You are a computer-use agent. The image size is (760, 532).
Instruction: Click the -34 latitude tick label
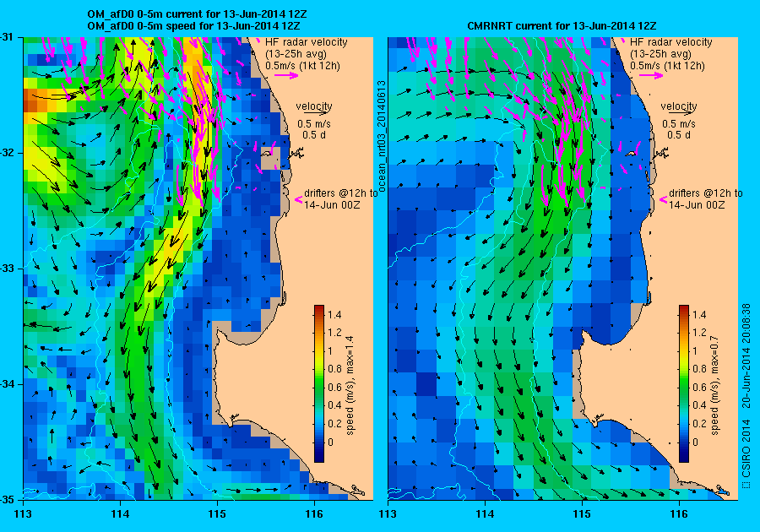[x=8, y=384]
